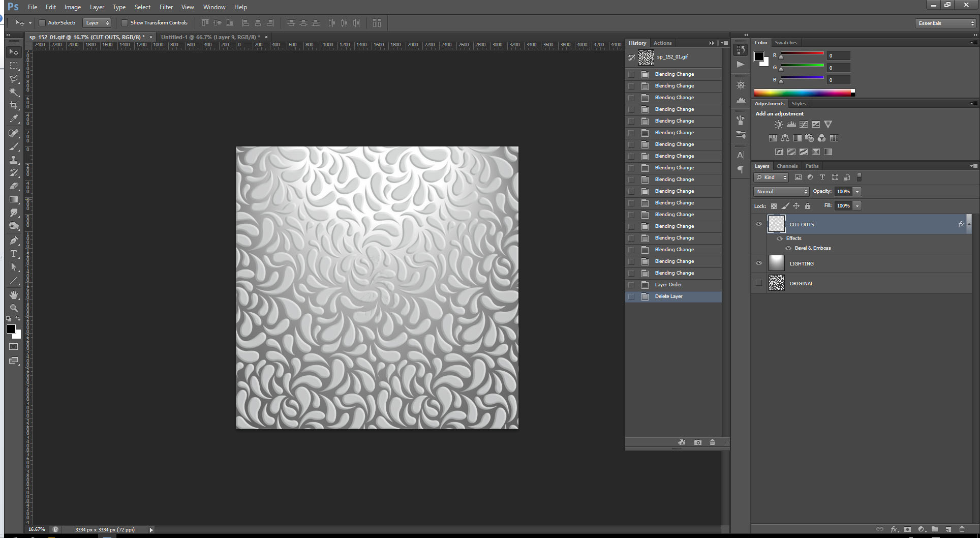Toggle Quick Mask mode icon
The height and width of the screenshot is (538, 980).
pyautogui.click(x=14, y=347)
